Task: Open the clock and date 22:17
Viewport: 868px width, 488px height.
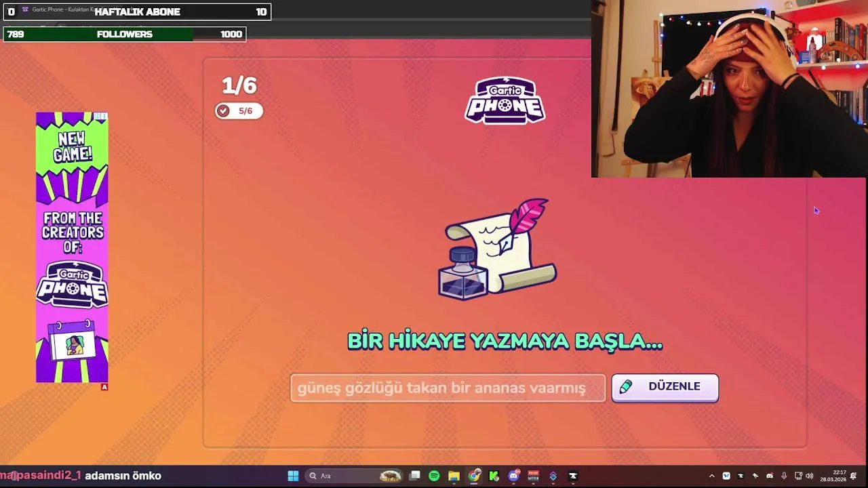Action: 833,476
